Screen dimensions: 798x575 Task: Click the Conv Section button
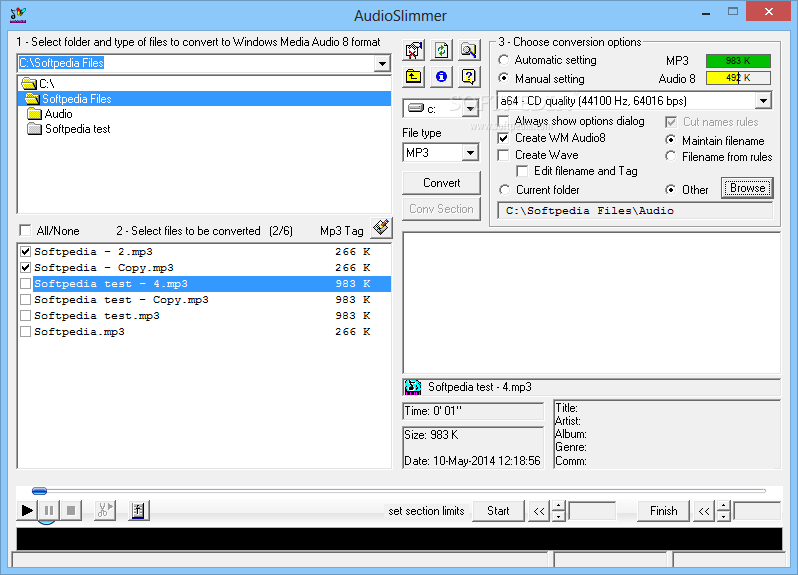pos(441,209)
